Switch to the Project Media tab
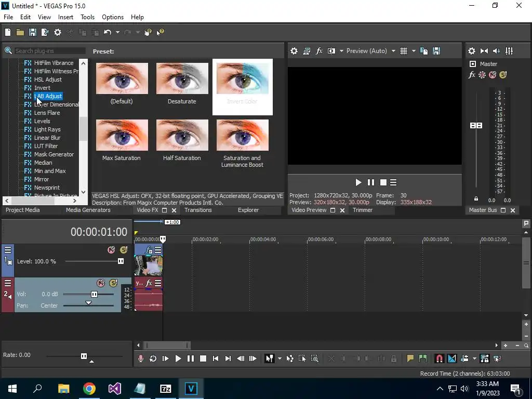This screenshot has height=399, width=532. (x=23, y=210)
